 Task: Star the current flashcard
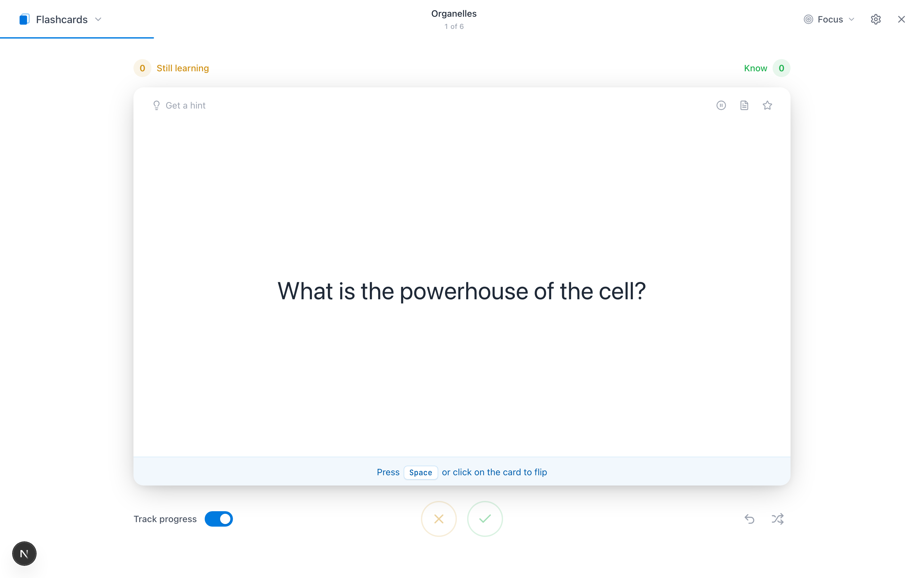coord(767,105)
